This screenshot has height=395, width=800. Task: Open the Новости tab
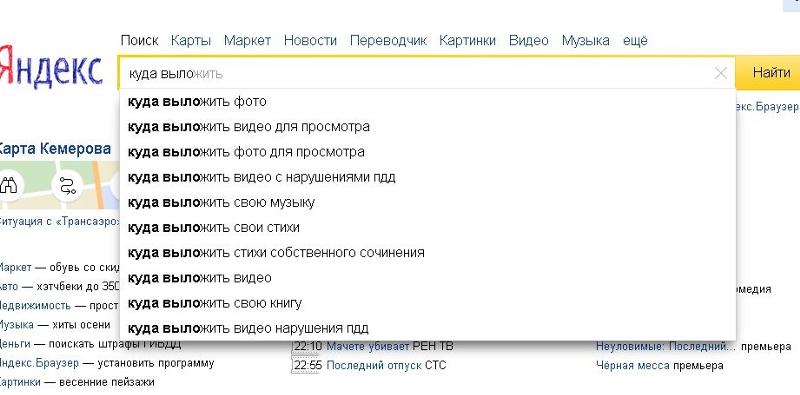tap(310, 40)
